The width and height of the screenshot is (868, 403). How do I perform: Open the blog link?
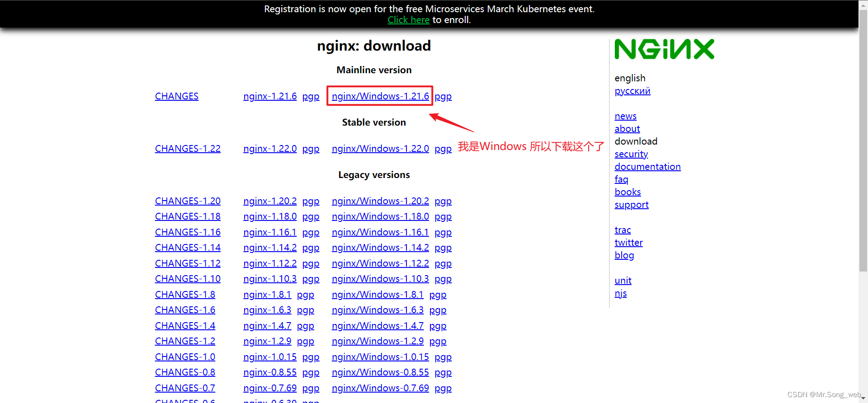click(624, 255)
